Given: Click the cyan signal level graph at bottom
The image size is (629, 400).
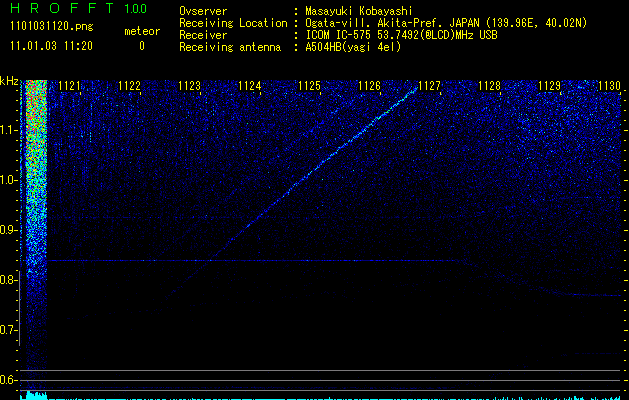Looking at the screenshot, I should (321, 397).
